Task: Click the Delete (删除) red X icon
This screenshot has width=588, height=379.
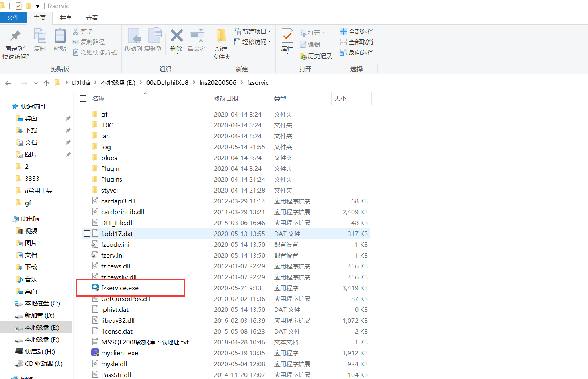Action: coord(176,36)
